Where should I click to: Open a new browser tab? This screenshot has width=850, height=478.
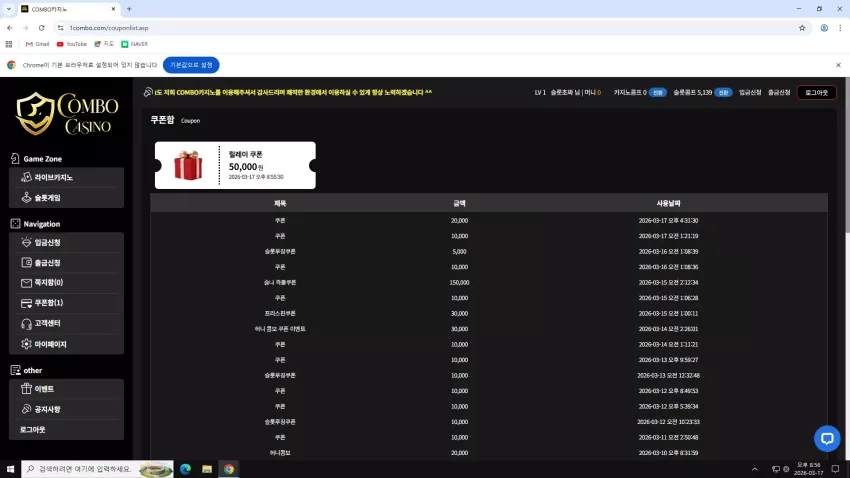pyautogui.click(x=129, y=9)
